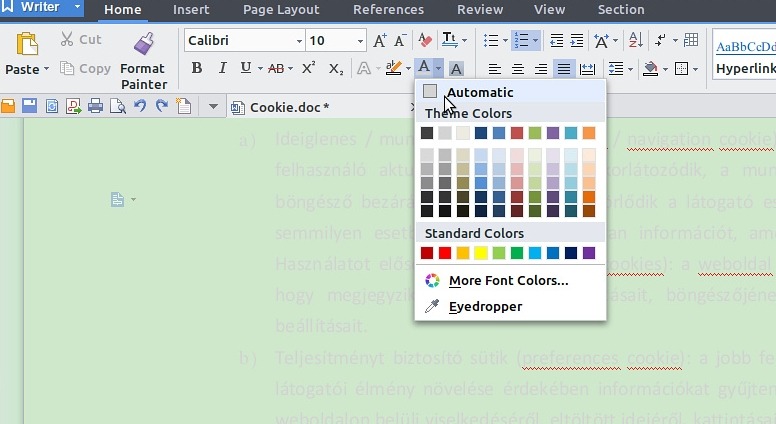Click the increase font size icon
Screen dimensions: 776x424
coord(380,41)
